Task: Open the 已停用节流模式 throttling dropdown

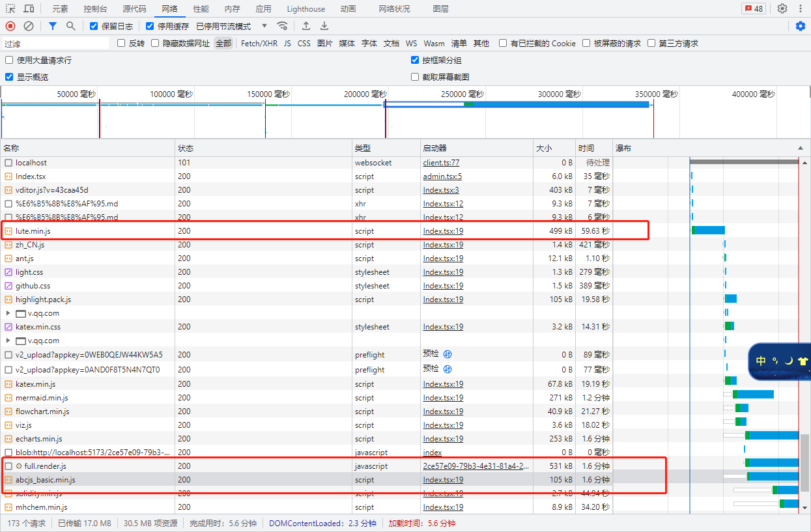Action: coord(232,26)
